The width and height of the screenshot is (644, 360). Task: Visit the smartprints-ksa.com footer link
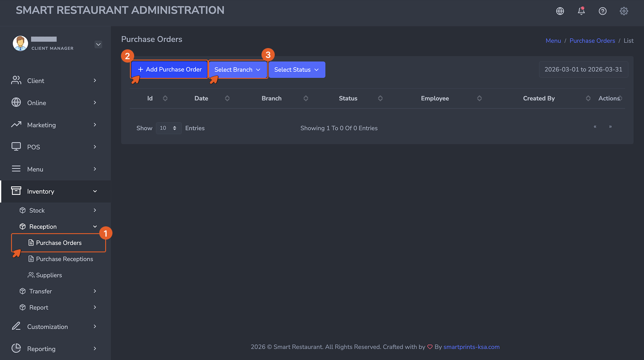tap(471, 347)
